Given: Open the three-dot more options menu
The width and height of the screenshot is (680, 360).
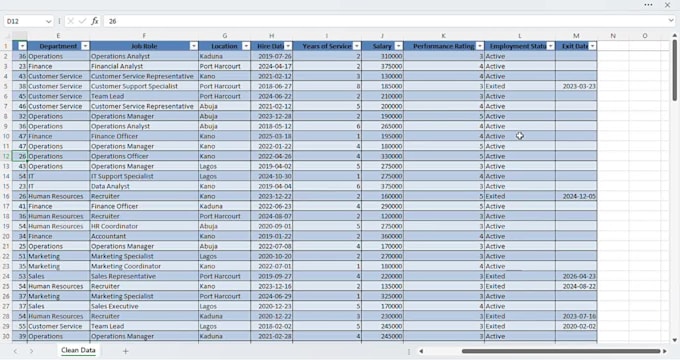Looking at the screenshot, I should [x=648, y=5].
